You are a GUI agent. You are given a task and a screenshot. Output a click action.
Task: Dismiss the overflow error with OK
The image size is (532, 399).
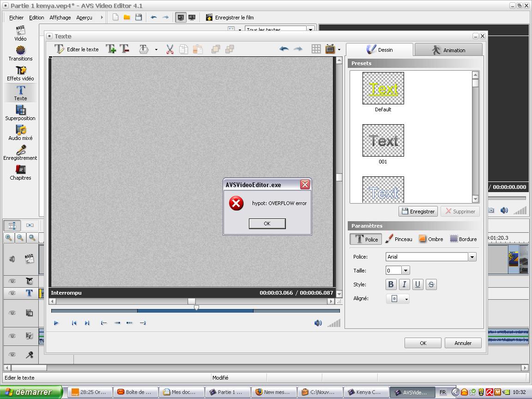[267, 224]
